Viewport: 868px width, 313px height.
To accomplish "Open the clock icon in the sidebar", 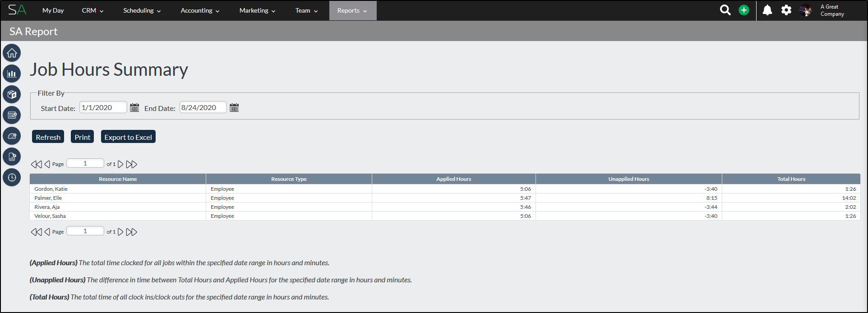I will click(x=12, y=177).
